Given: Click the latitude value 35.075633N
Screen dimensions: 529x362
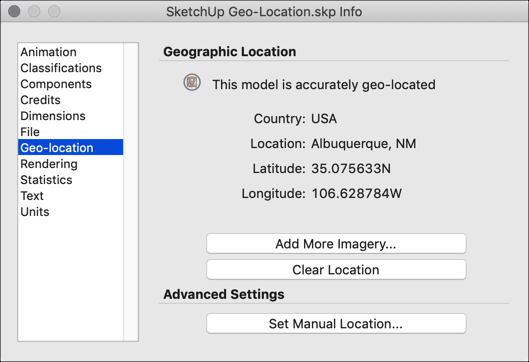Looking at the screenshot, I should [x=351, y=168].
